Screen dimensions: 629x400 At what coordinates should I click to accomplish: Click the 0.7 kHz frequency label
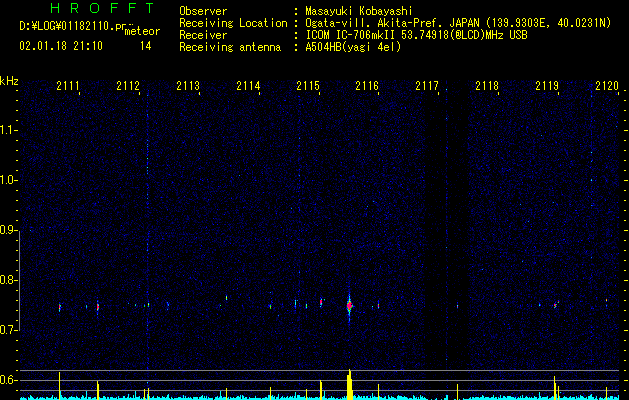[7, 330]
